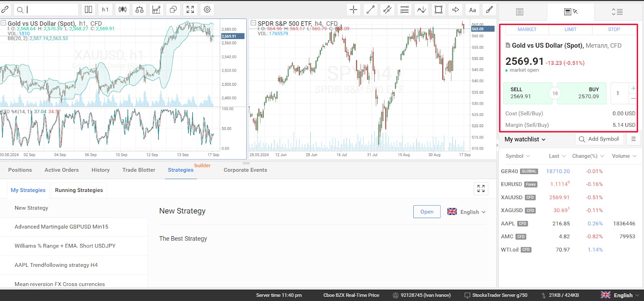Open the Positions tab
This screenshot has width=644, height=301.
tap(20, 170)
